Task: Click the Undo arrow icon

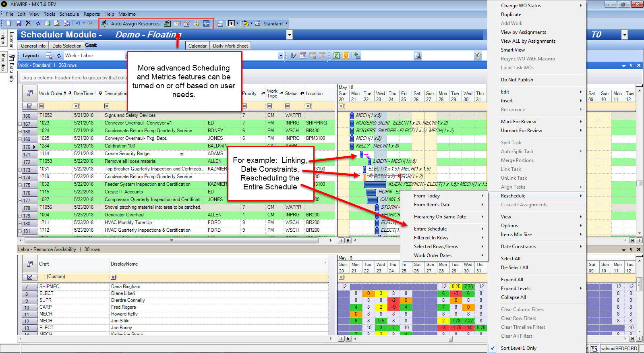Action: pos(78,23)
